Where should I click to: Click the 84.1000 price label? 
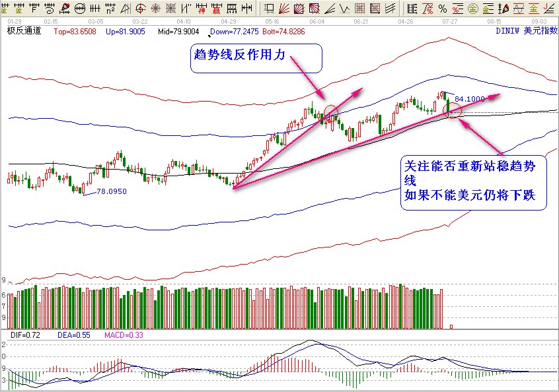[470, 99]
